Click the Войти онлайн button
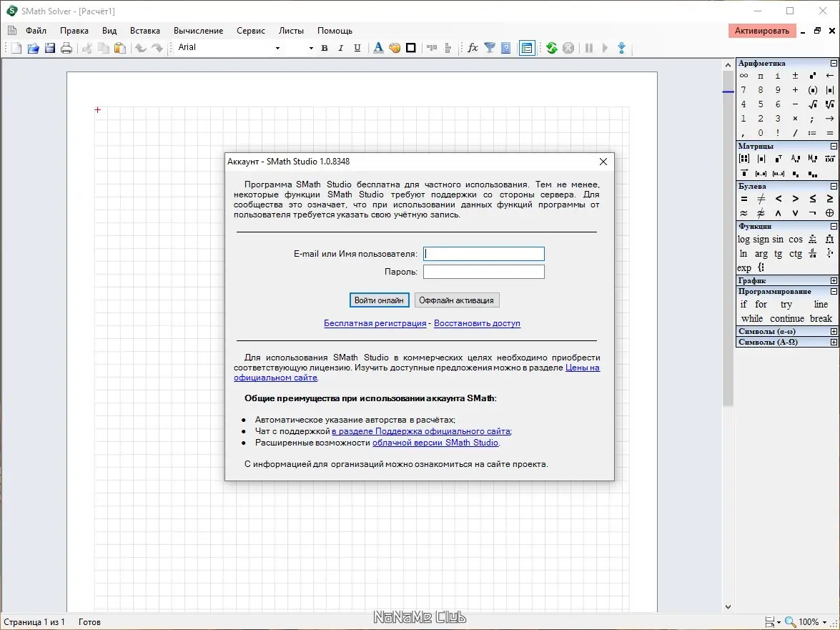The image size is (840, 630). (379, 300)
